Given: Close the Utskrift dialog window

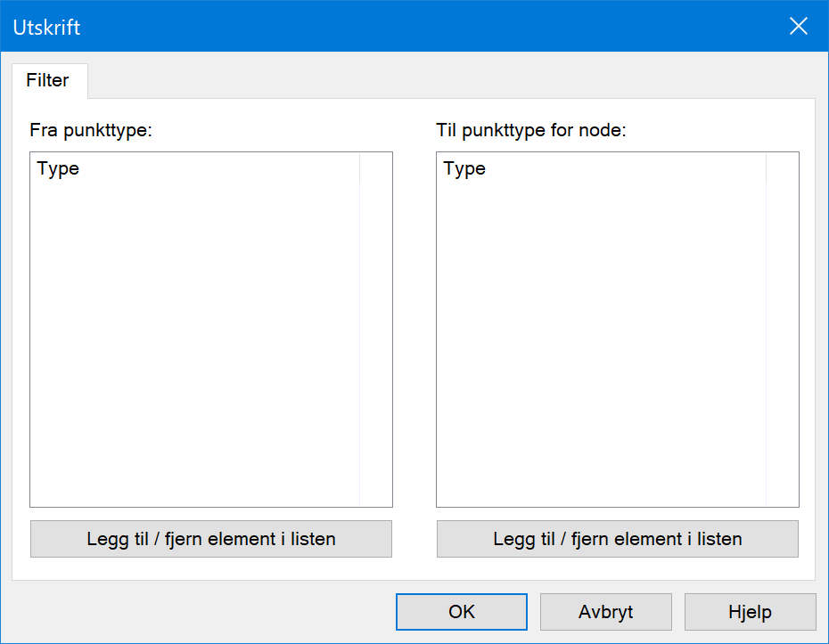Looking at the screenshot, I should click(x=799, y=26).
